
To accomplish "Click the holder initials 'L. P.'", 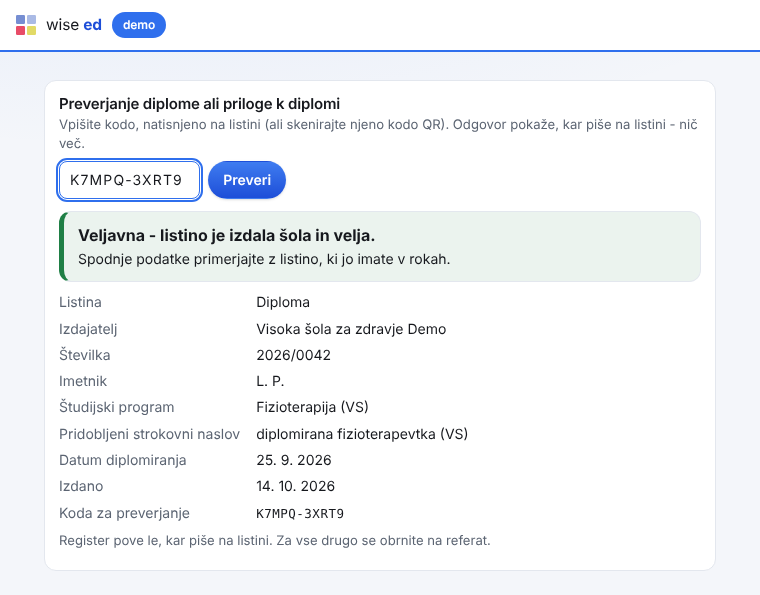I will (270, 381).
